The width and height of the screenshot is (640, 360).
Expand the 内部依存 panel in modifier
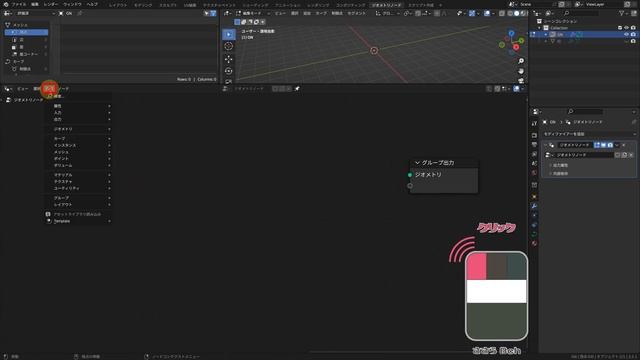tap(559, 173)
